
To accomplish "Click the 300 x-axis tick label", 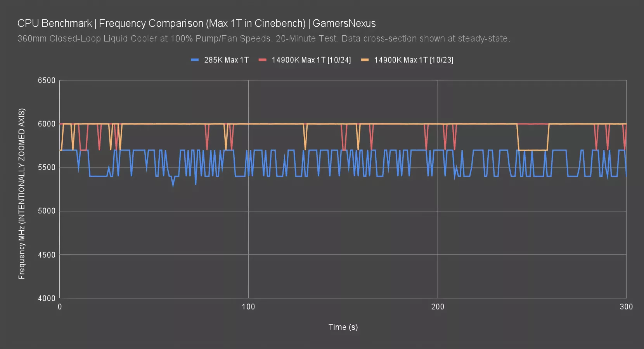I will tap(626, 307).
